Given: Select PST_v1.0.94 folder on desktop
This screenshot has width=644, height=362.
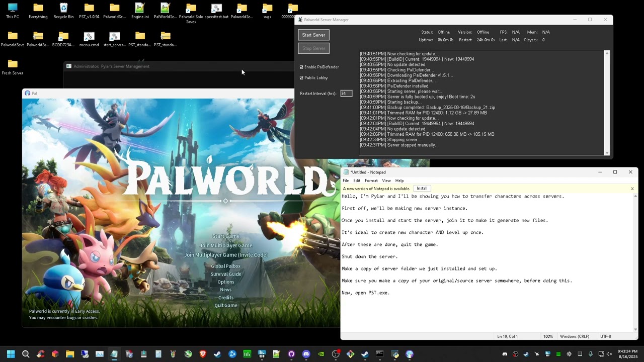Looking at the screenshot, I should pyautogui.click(x=89, y=11).
